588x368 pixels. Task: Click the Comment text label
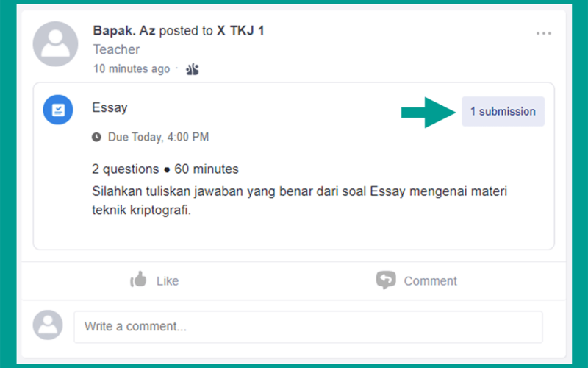(x=430, y=281)
